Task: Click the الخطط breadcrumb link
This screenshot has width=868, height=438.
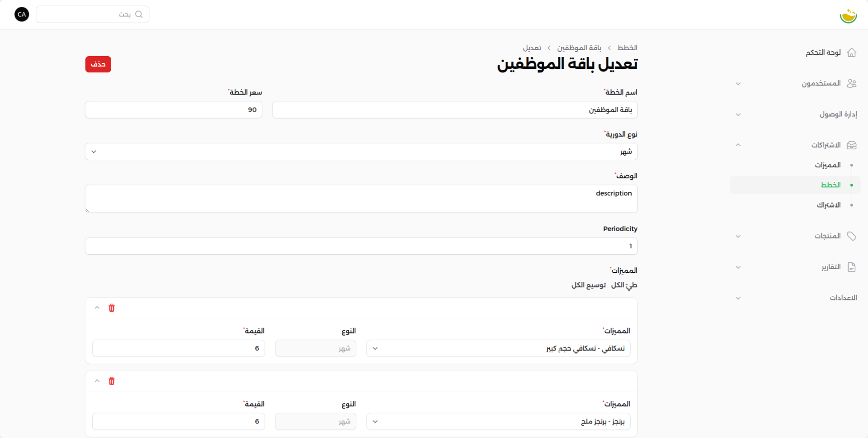Action: click(627, 48)
